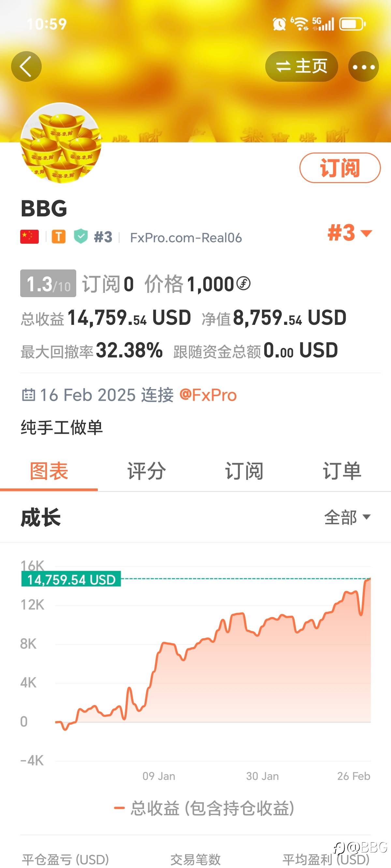The image size is (391, 868).
Task: Tap the back arrow button
Action: pyautogui.click(x=26, y=66)
